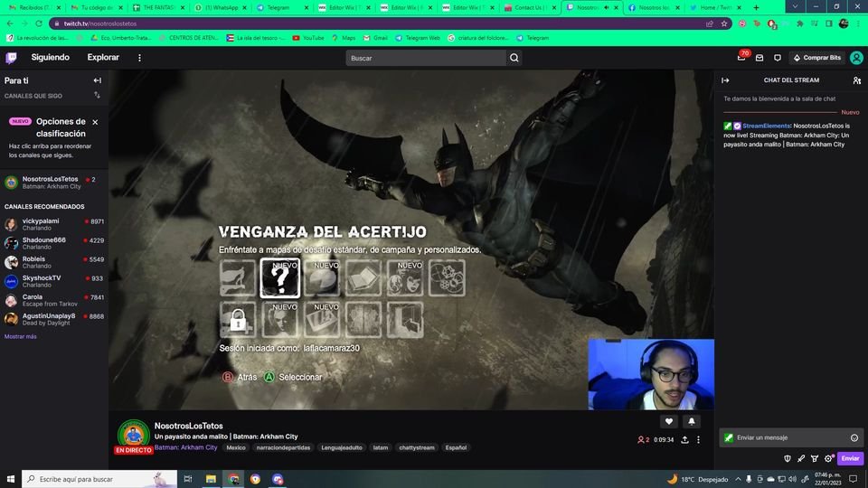Open notifications inbox with 70 badge
868x488 pixels.
[x=741, y=58]
